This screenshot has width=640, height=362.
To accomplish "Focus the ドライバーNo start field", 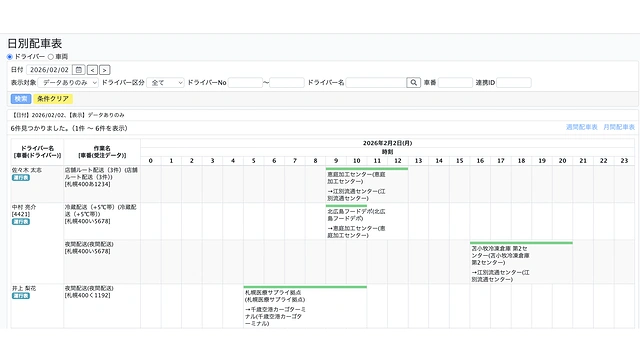I will [x=245, y=82].
